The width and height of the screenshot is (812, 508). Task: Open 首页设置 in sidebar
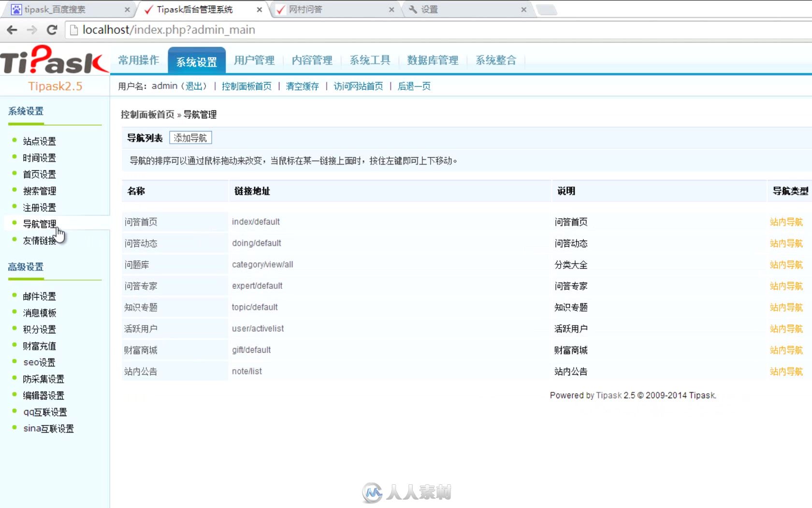(x=40, y=174)
